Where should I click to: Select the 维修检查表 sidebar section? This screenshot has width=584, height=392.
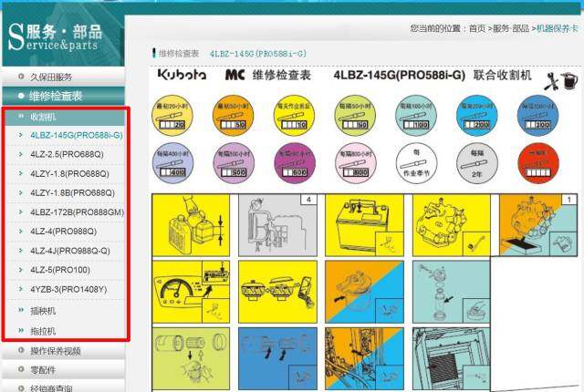(x=63, y=96)
